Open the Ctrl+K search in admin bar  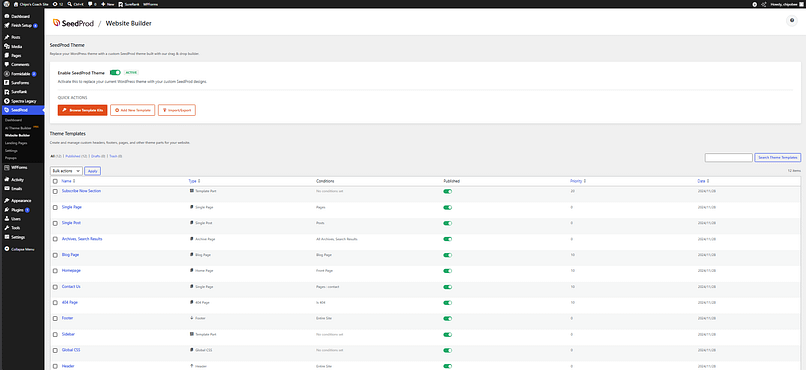[76, 4]
